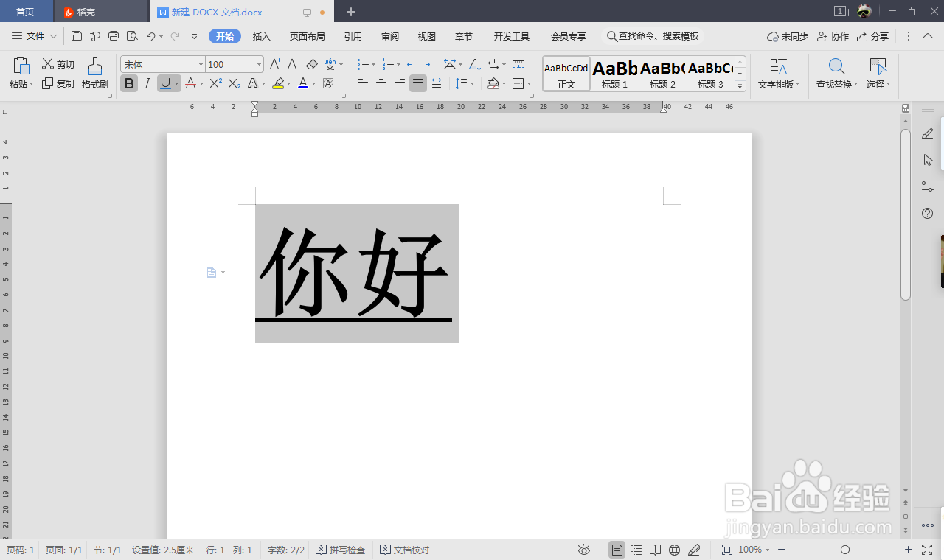
Task: Open the line spacing dropdown
Action: pyautogui.click(x=473, y=83)
